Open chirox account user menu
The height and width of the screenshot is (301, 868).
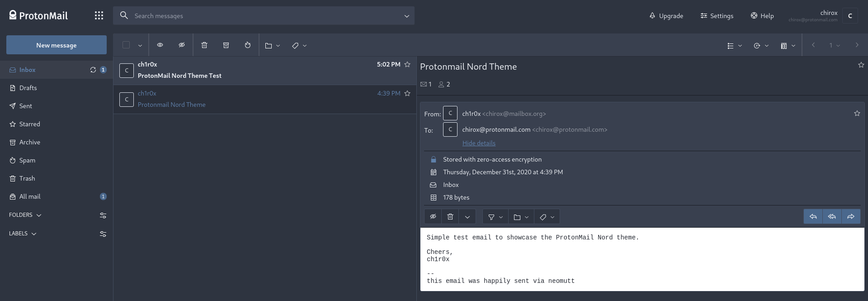point(823,16)
